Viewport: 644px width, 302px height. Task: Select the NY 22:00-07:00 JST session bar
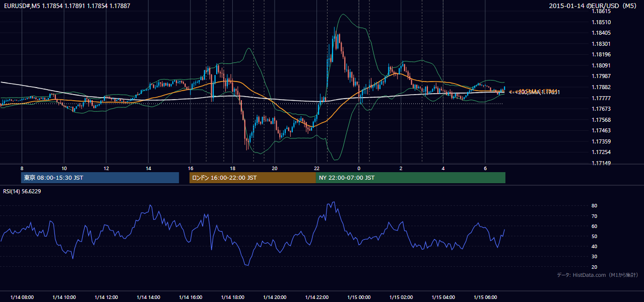pos(411,178)
